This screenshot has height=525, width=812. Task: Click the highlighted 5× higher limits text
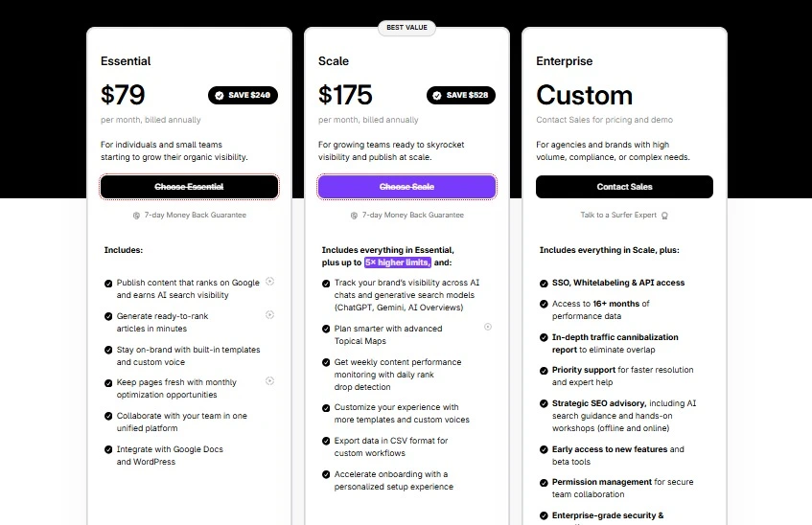click(x=397, y=262)
